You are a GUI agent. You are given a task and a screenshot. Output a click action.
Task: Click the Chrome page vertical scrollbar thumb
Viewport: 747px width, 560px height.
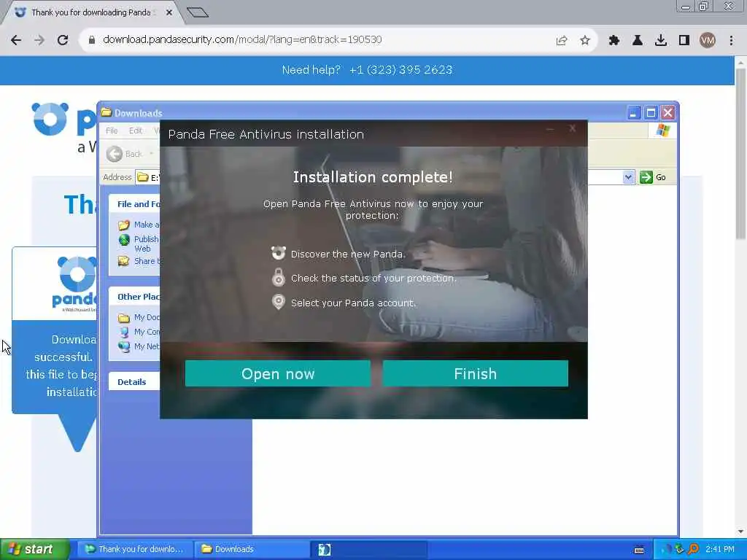click(x=740, y=153)
